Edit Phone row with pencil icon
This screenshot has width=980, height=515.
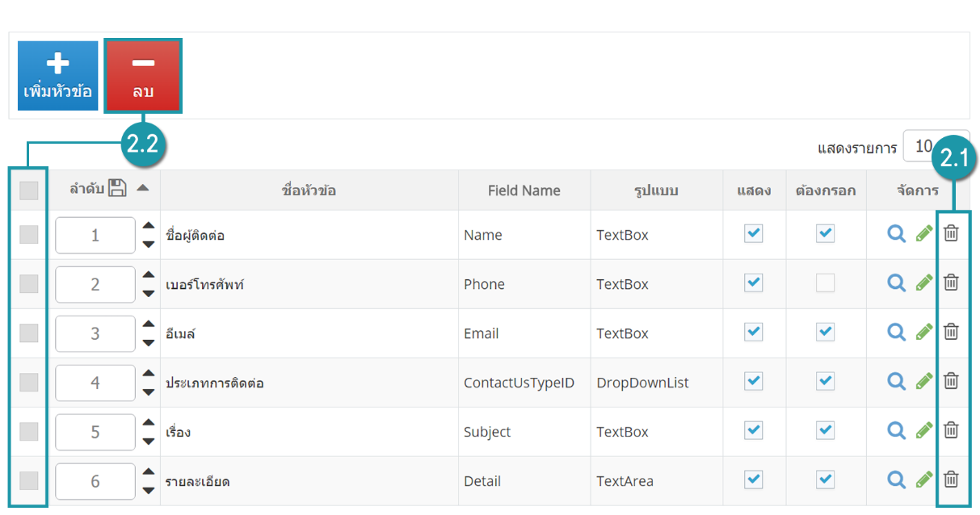[924, 283]
